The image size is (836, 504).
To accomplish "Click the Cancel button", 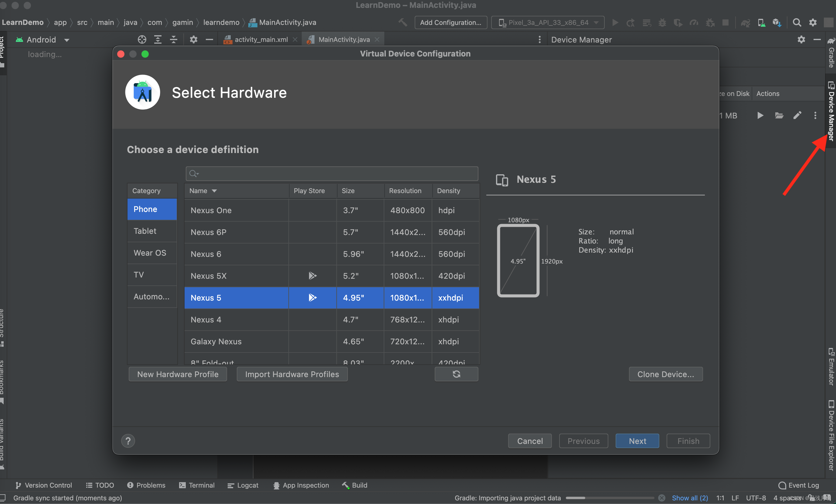I will click(530, 441).
